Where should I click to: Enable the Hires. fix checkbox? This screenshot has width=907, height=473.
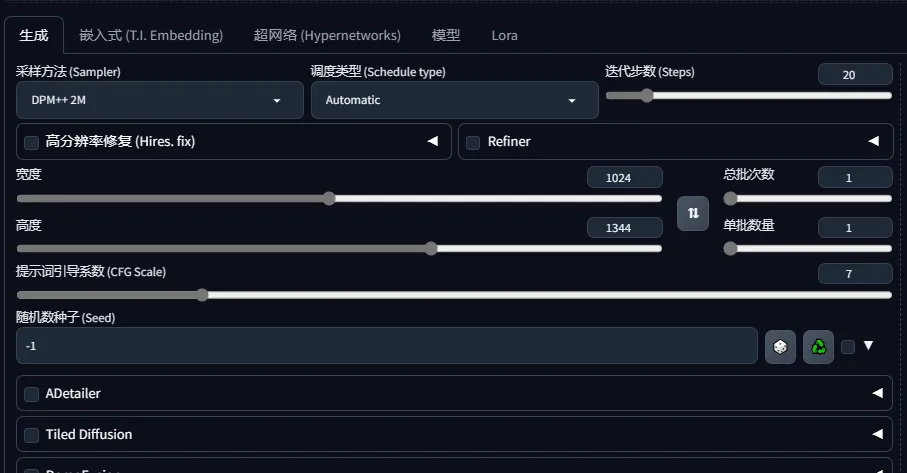click(x=32, y=142)
